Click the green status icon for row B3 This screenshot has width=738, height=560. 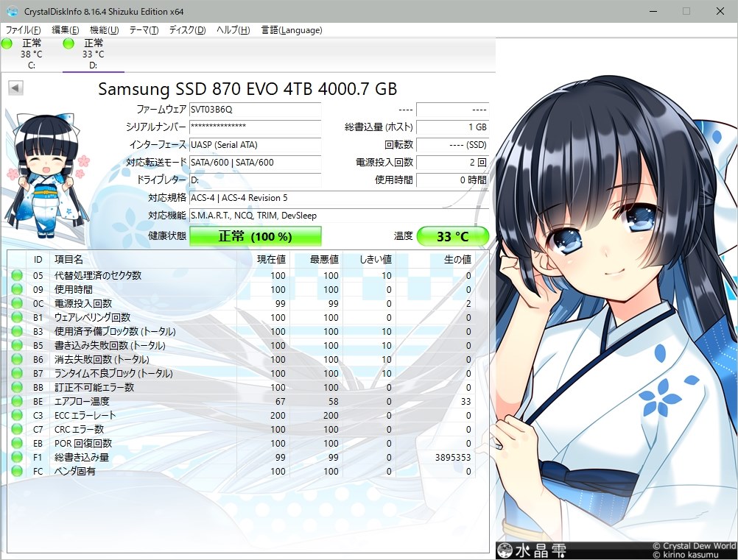tap(17, 331)
